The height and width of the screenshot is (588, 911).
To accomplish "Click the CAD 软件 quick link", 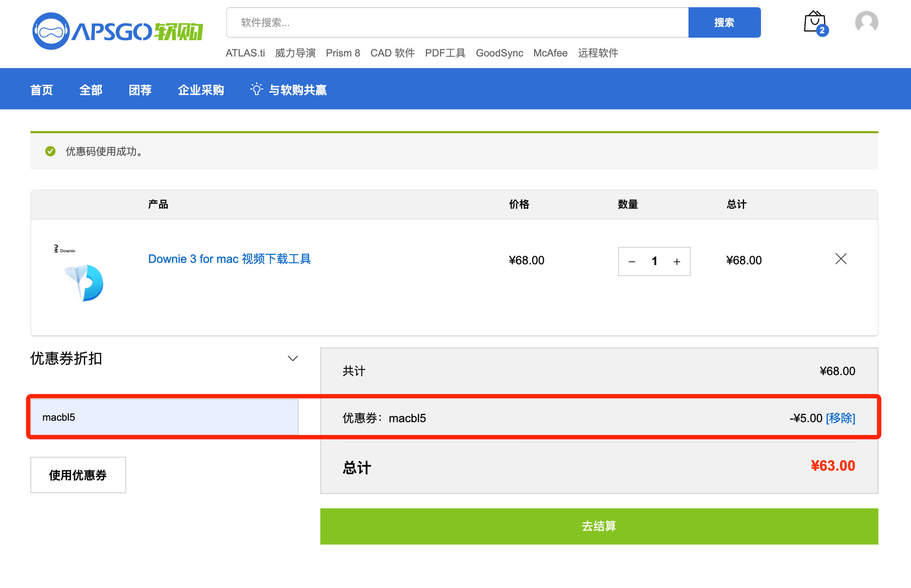I will coord(392,53).
